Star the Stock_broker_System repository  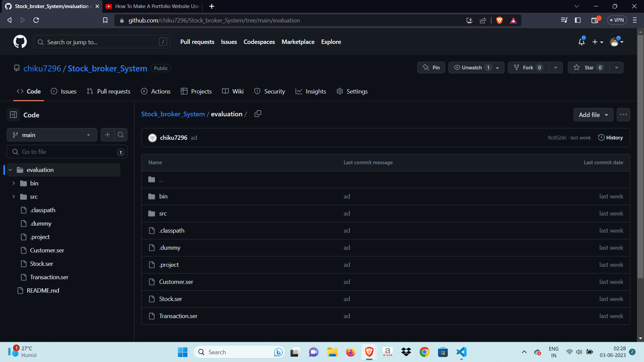coord(589,68)
